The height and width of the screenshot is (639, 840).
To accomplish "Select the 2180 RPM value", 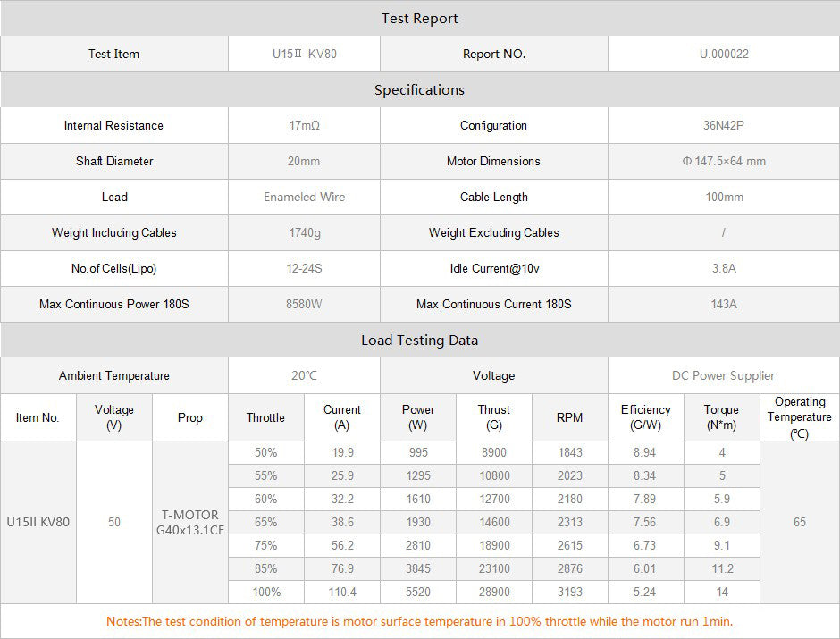I will [570, 500].
